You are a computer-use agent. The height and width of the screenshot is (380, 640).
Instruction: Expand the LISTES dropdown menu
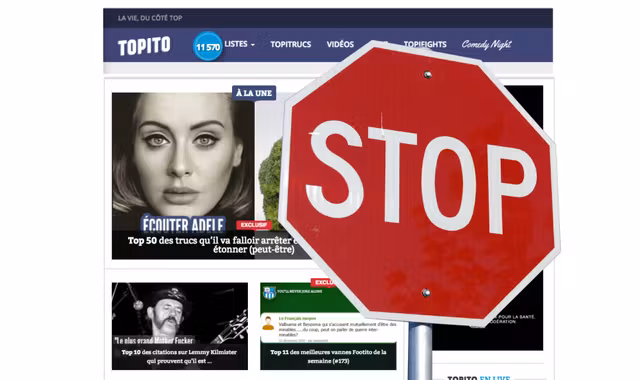click(240, 44)
